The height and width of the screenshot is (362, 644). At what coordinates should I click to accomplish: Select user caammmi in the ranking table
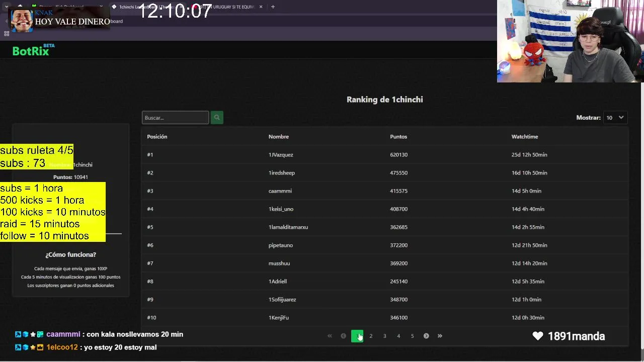tap(280, 191)
